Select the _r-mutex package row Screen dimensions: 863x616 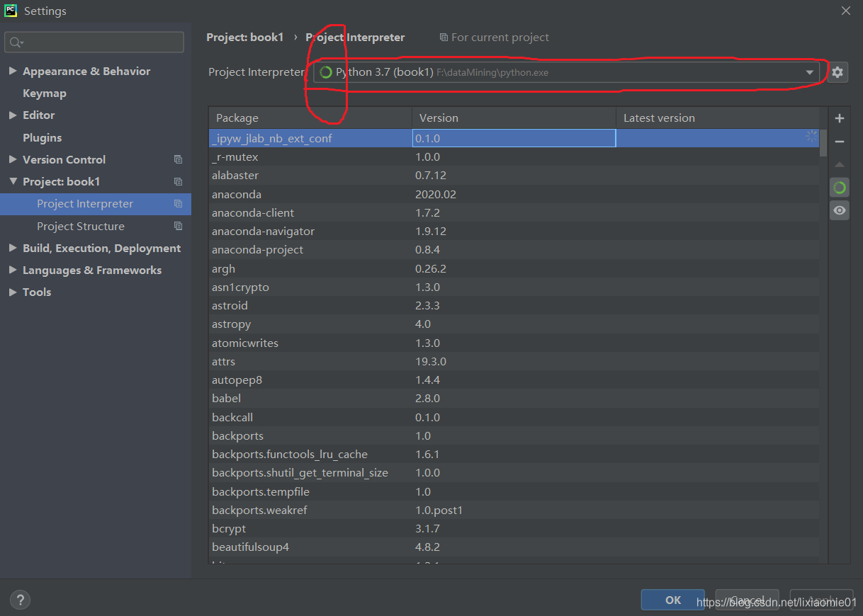[x=514, y=156]
